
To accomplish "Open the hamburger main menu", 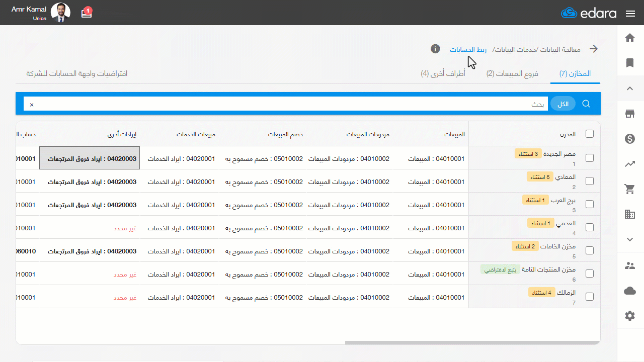I will click(x=630, y=14).
